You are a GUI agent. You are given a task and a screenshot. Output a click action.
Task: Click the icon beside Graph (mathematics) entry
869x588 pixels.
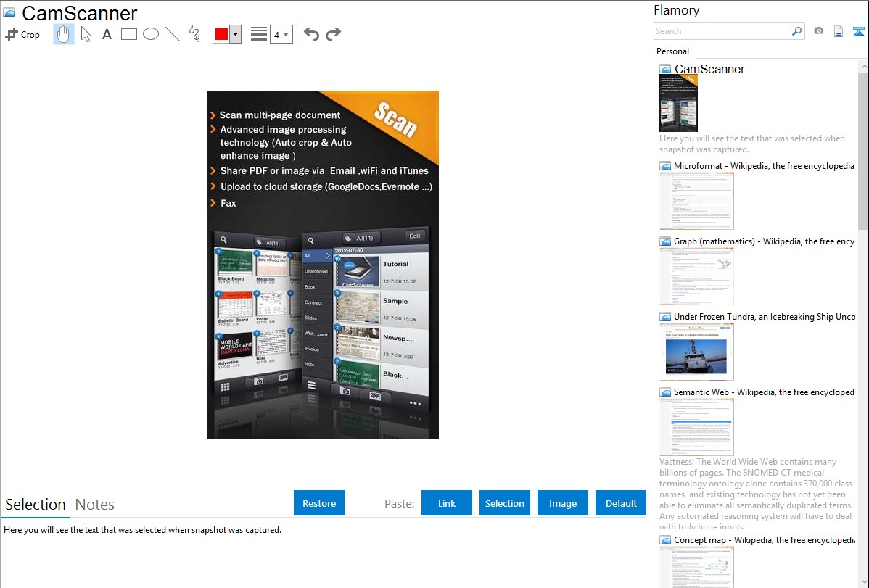tap(665, 241)
